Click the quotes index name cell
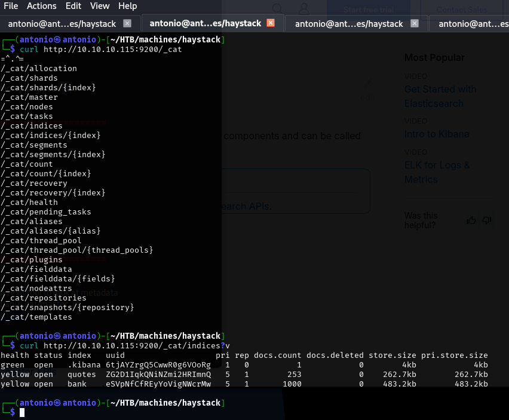Screen dimensions: 509x420 pyautogui.click(x=82, y=375)
